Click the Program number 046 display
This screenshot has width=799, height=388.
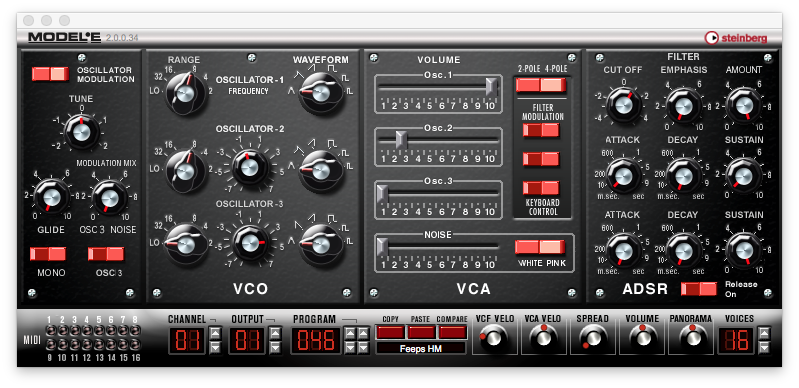pos(316,340)
